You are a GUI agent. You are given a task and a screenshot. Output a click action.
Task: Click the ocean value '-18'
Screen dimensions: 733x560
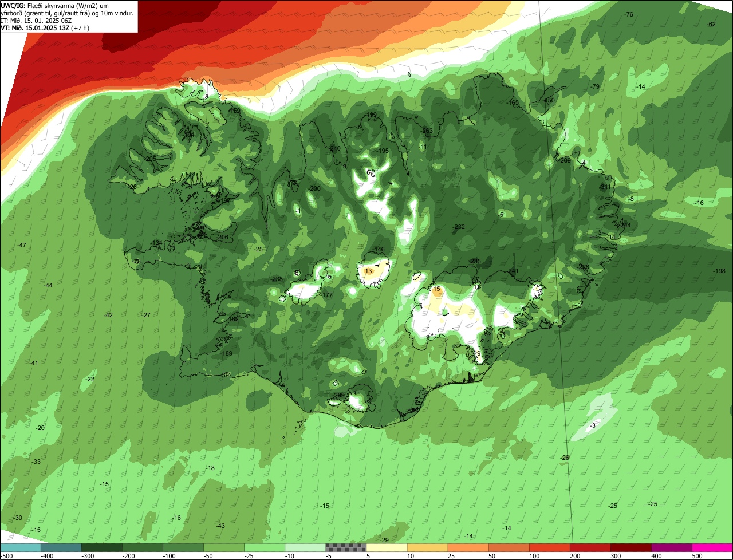click(210, 468)
